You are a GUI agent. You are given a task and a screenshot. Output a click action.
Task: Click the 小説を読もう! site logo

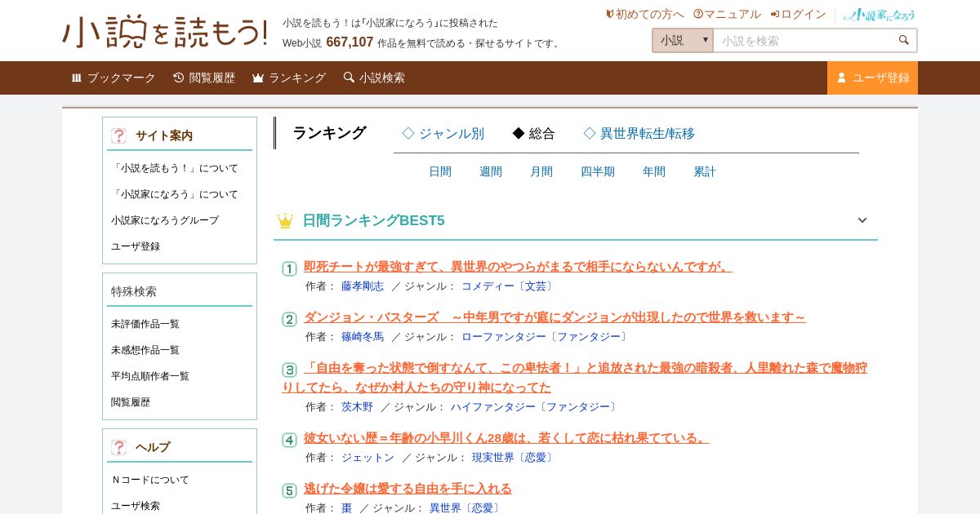[x=165, y=32]
